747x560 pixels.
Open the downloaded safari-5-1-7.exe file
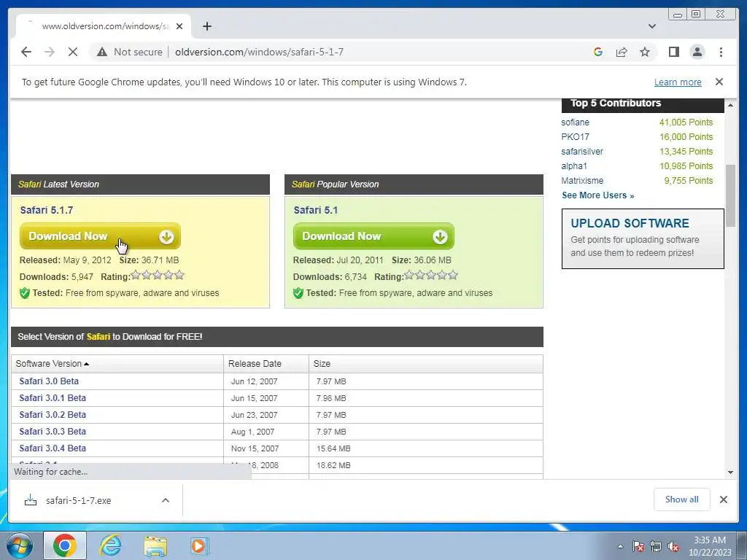point(79,500)
